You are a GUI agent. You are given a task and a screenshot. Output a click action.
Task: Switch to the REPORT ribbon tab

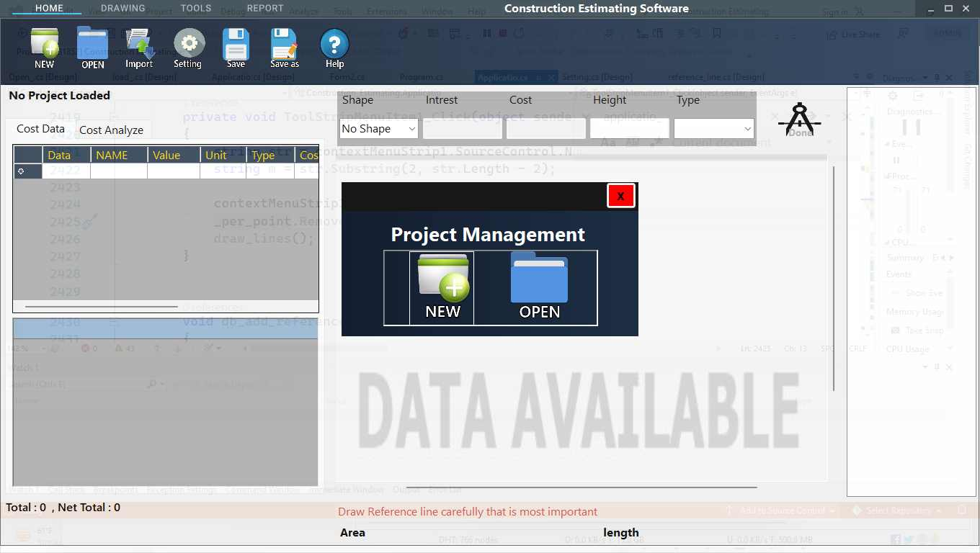click(265, 9)
